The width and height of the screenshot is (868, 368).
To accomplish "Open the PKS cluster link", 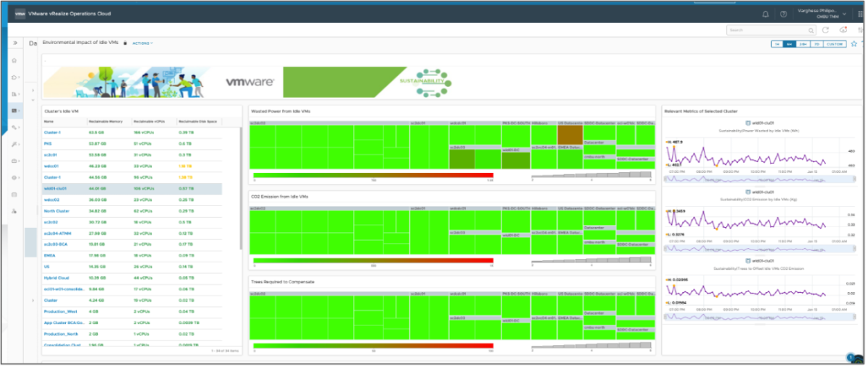I will pos(47,143).
